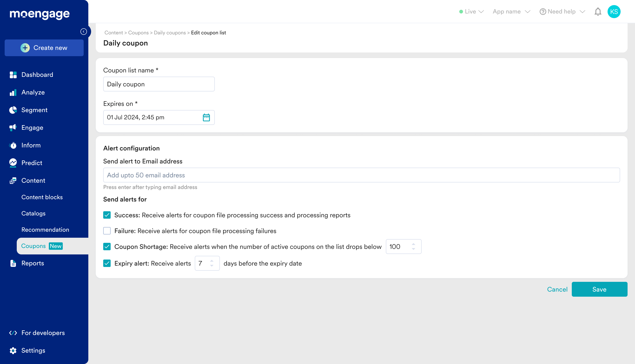
Task: Uncheck the Success alerts checkbox
Action: tap(107, 215)
